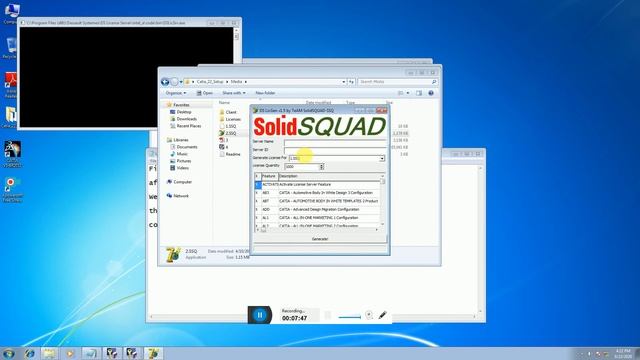
Task: Open the view options dropdown arrow
Action: click(408, 93)
